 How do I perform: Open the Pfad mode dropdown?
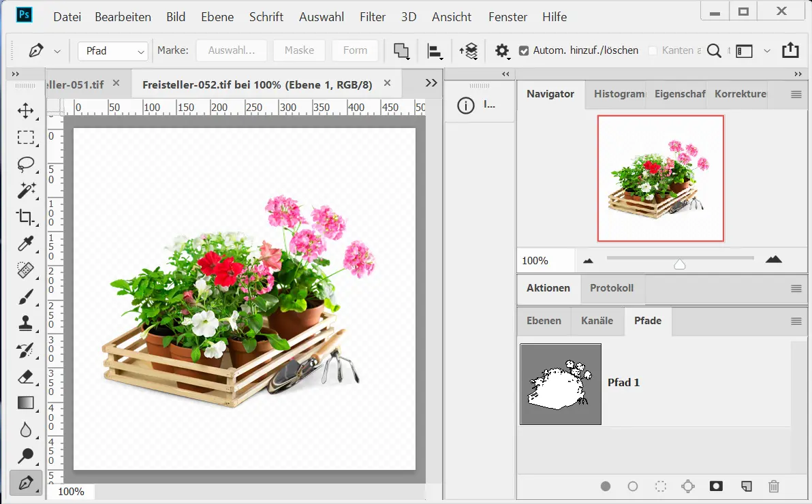click(x=113, y=51)
